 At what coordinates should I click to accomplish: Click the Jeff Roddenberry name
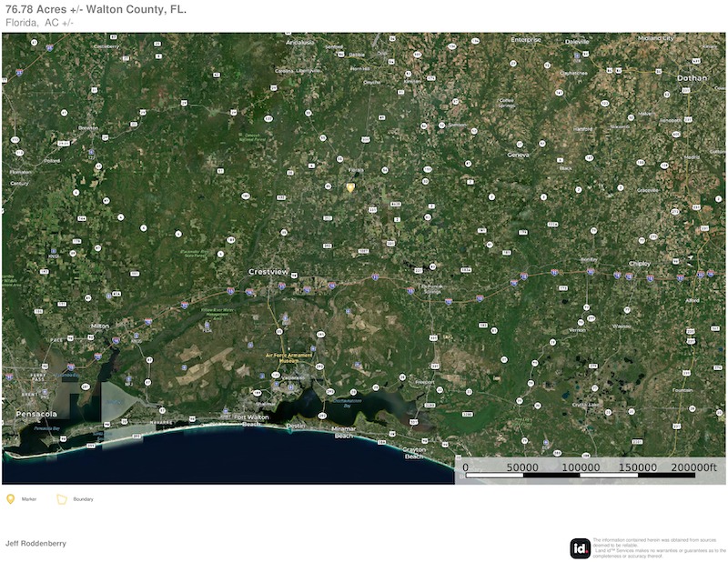tap(36, 543)
